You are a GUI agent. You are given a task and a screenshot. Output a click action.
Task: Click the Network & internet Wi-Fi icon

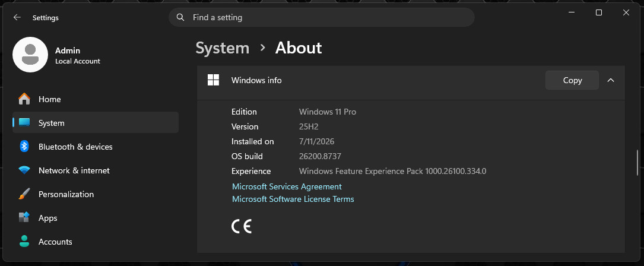pos(24,170)
